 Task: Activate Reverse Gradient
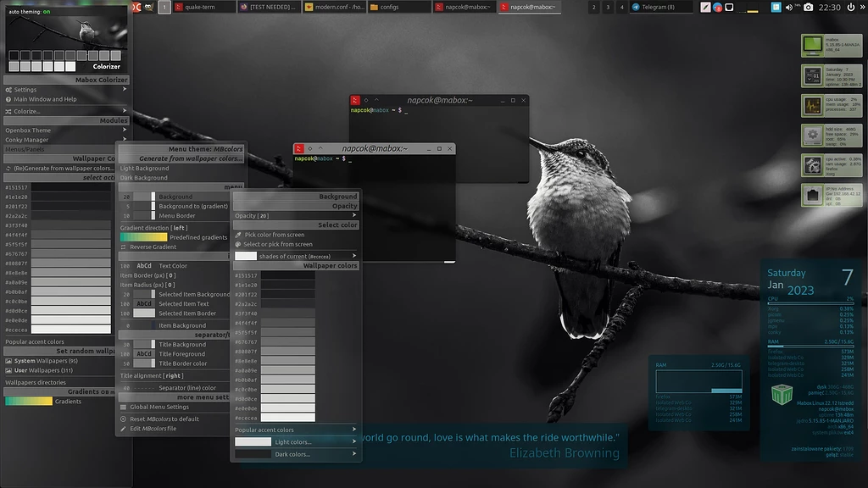[152, 247]
